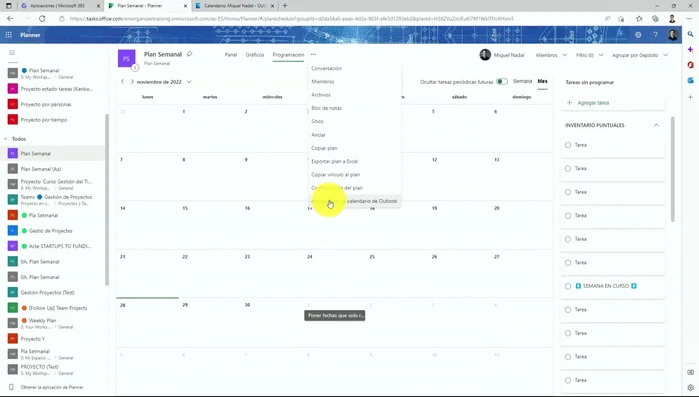Click the Edge profile icon in toolbar
Viewport: 699px width, 397px height.
(672, 19)
